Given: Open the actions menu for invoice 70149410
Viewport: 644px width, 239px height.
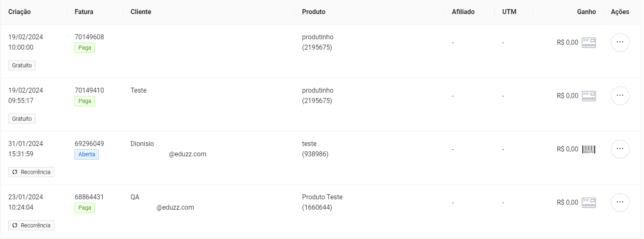Looking at the screenshot, I should (620, 96).
